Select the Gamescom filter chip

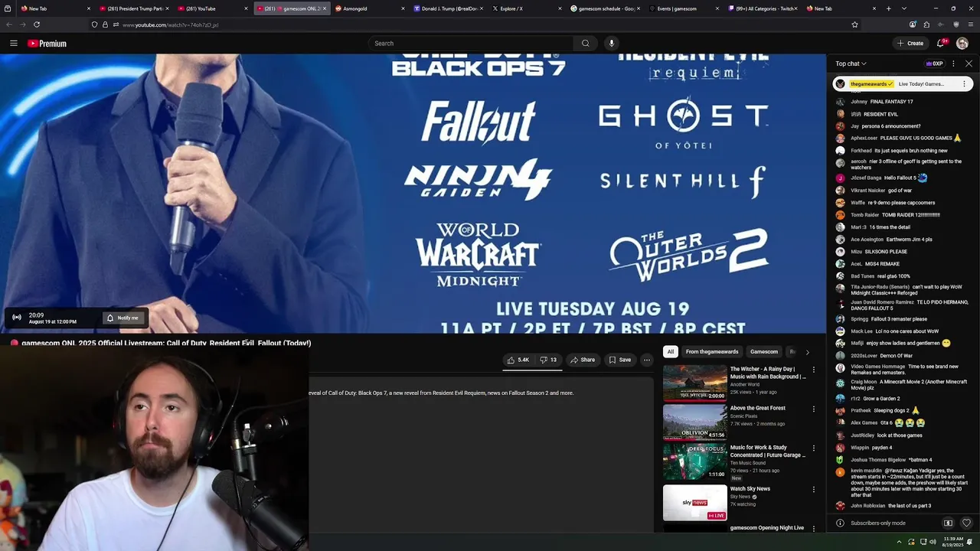coord(763,352)
